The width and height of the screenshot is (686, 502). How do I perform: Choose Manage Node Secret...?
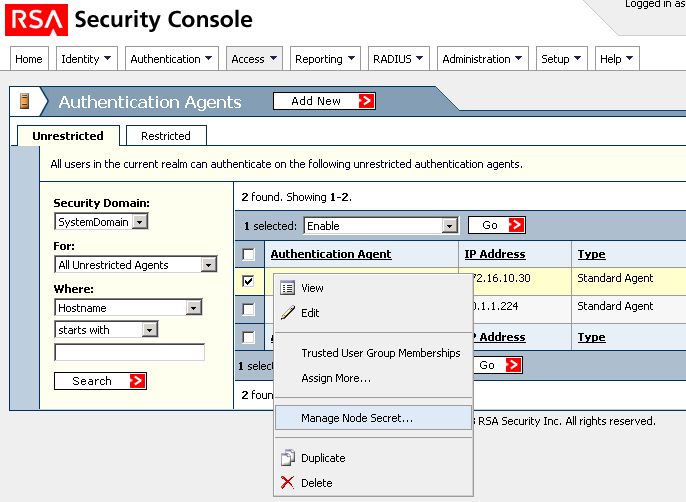click(373, 418)
